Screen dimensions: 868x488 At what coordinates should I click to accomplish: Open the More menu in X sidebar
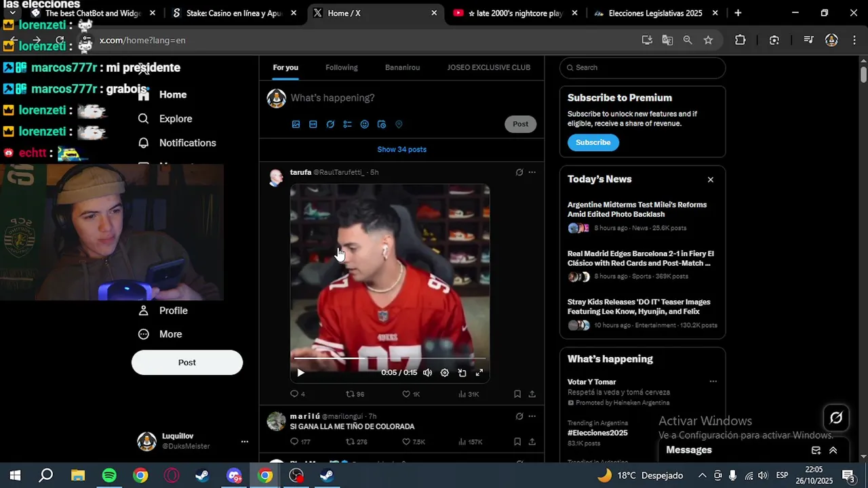(160, 334)
